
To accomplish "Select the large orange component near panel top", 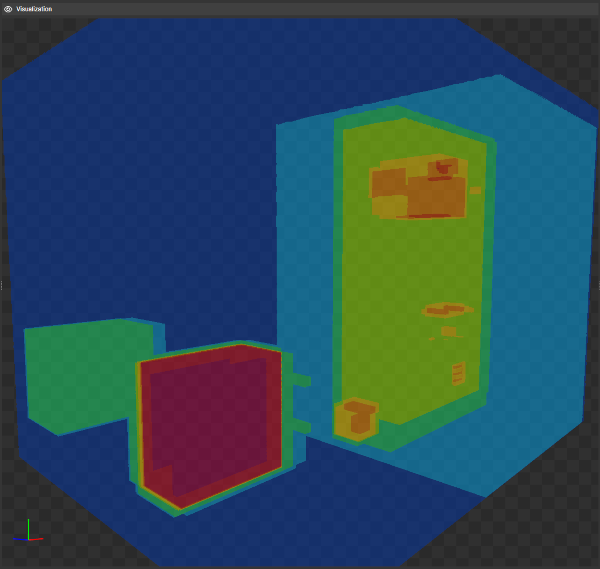I will click(x=420, y=193).
